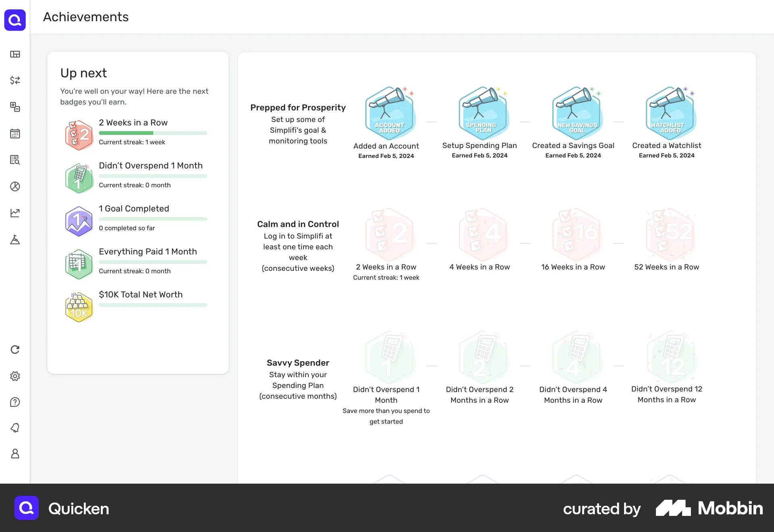Select the Added an Account badge
This screenshot has width=774, height=532.
click(389, 113)
